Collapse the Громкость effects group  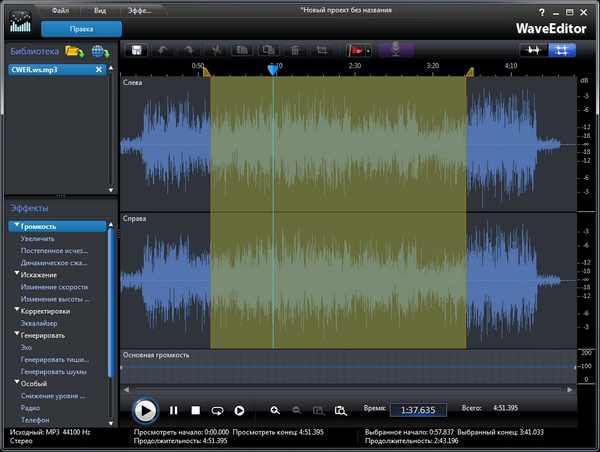[16, 227]
